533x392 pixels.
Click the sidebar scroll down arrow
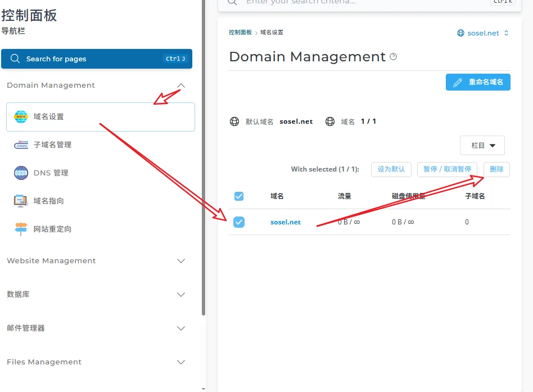pos(204,389)
